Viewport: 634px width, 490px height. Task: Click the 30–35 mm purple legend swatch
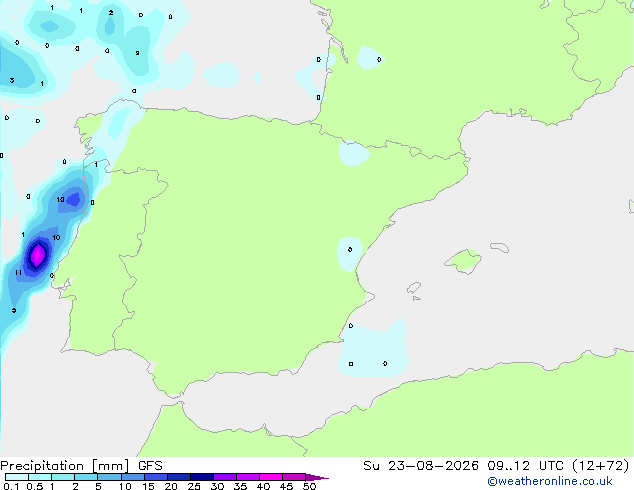click(225, 477)
